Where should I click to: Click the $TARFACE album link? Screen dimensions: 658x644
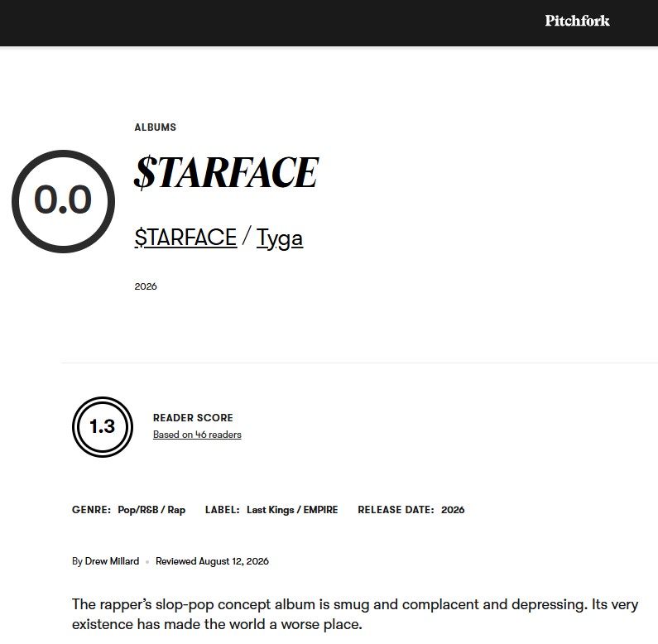click(185, 238)
